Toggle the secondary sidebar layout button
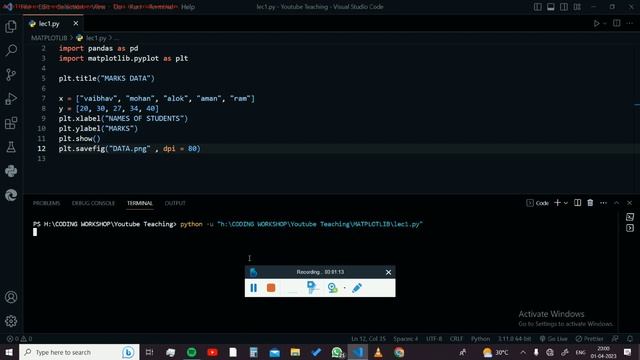 [564, 7]
